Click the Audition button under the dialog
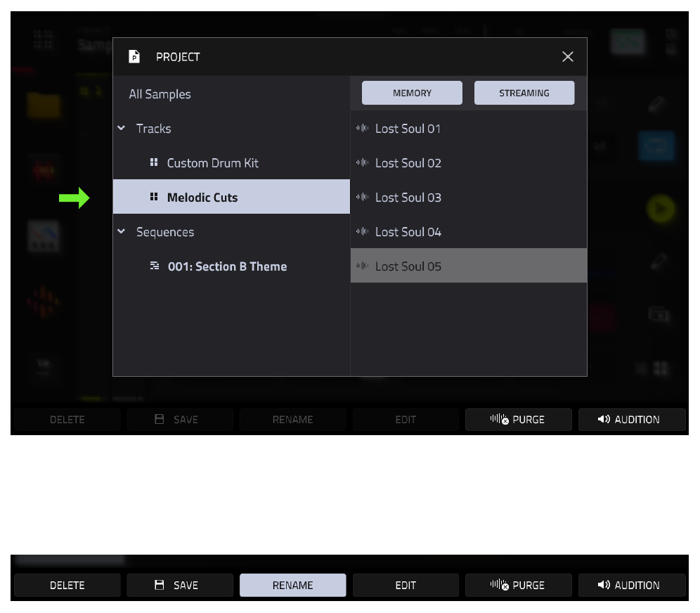The height and width of the screenshot is (613, 700). (632, 419)
